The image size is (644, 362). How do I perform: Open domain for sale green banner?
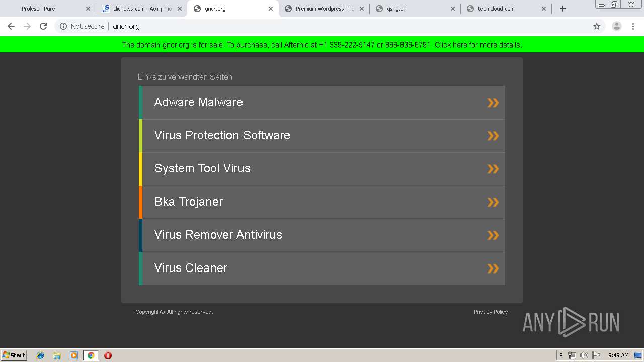[x=322, y=45]
